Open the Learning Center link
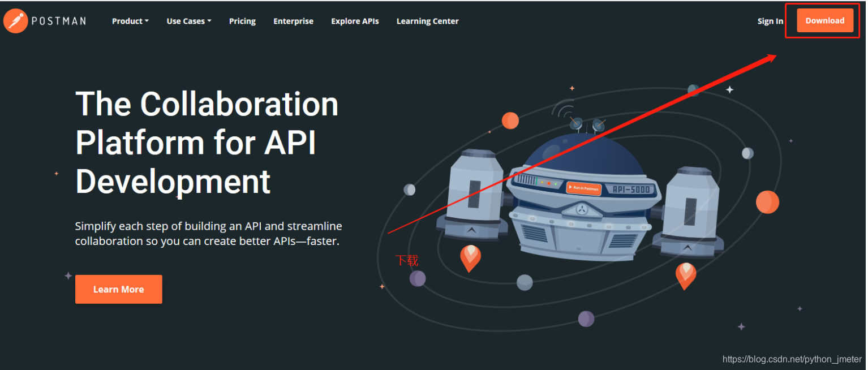 click(x=427, y=21)
